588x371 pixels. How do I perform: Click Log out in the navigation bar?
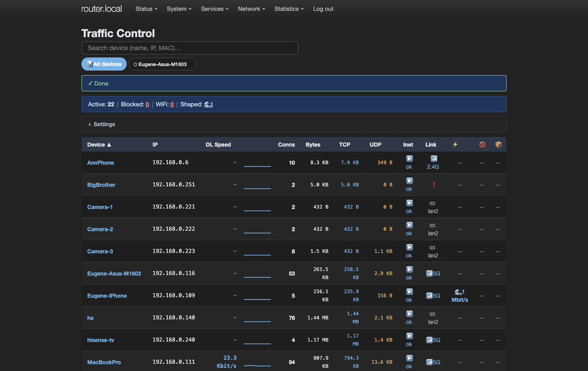click(x=323, y=9)
